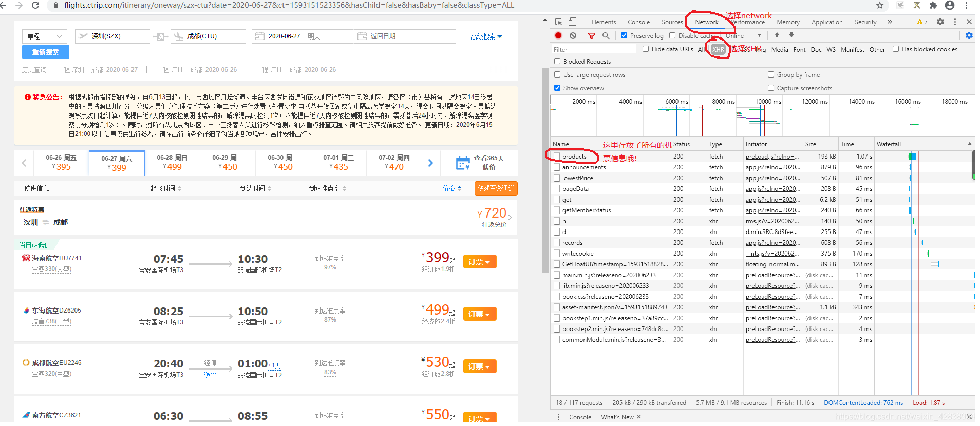Screen dimensions: 980x426
Task: Check Blocked Requests
Action: click(x=557, y=61)
